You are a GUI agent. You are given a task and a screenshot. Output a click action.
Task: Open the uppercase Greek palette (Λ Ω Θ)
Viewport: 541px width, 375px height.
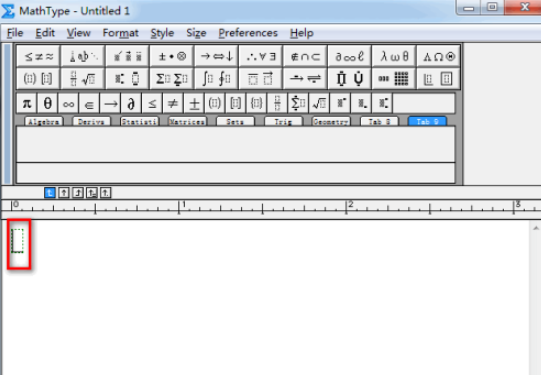[439, 56]
